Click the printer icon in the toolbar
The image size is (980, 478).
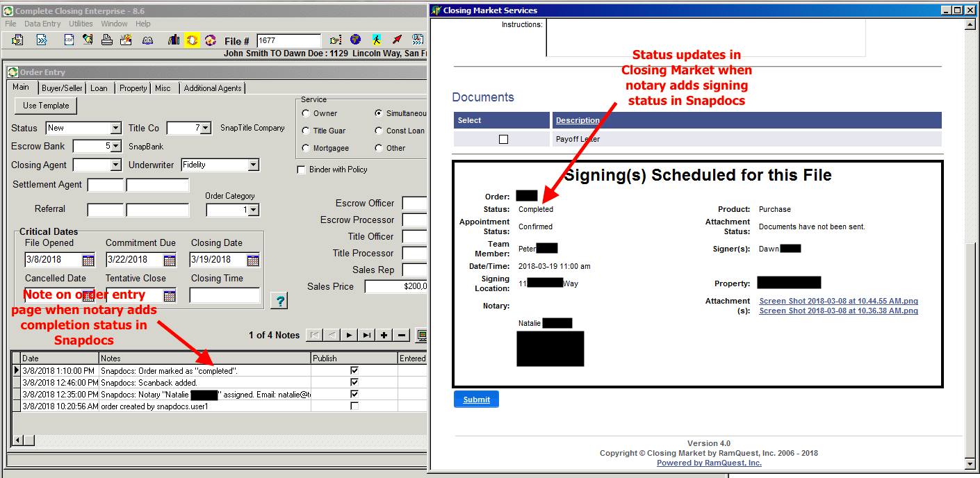[107, 40]
